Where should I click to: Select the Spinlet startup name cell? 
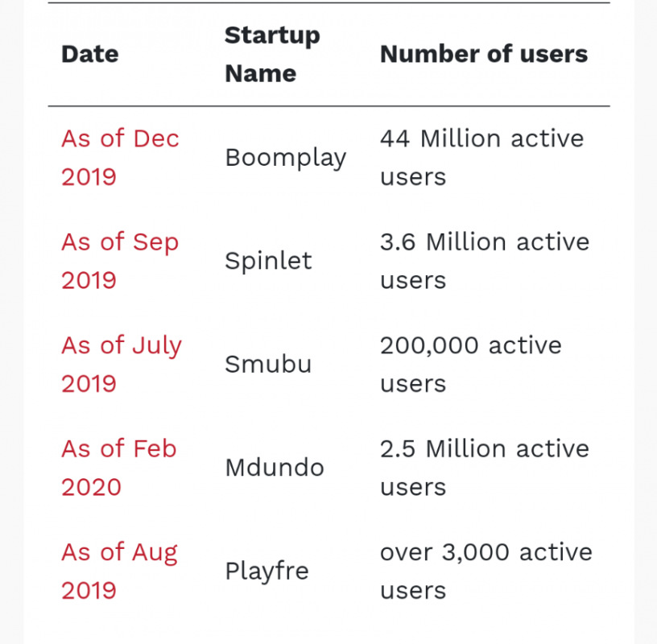tap(268, 261)
